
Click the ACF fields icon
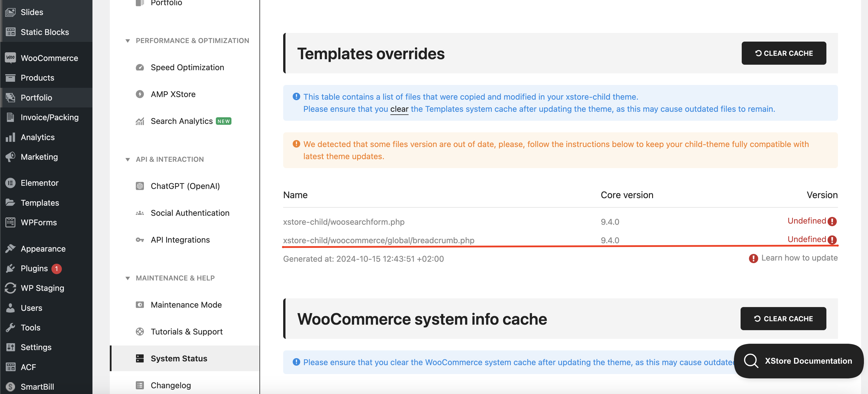point(10,367)
